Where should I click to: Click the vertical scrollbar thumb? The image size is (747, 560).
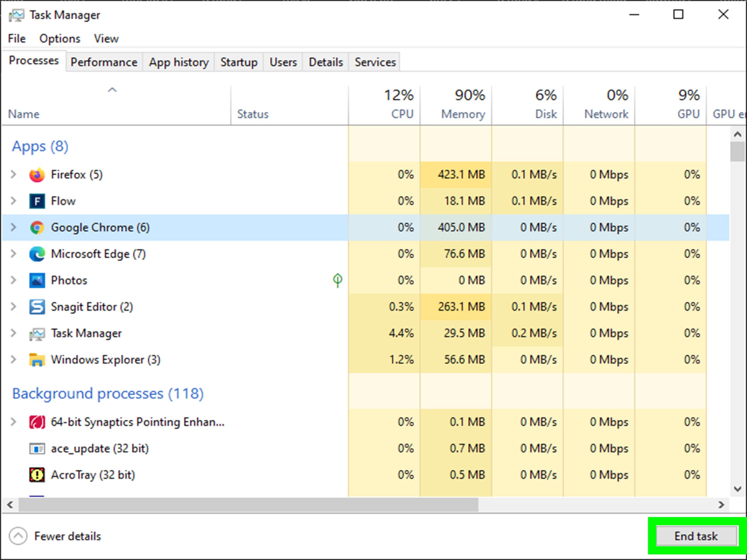click(x=738, y=152)
